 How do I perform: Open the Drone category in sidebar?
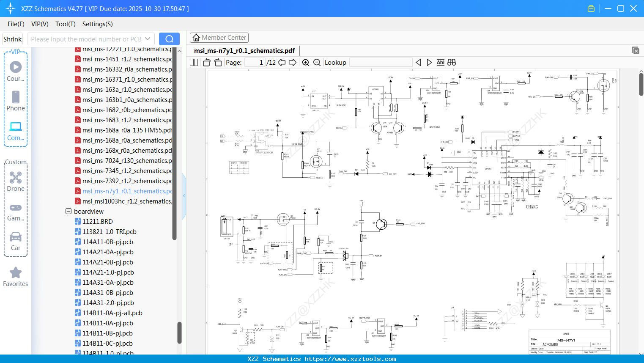16,181
